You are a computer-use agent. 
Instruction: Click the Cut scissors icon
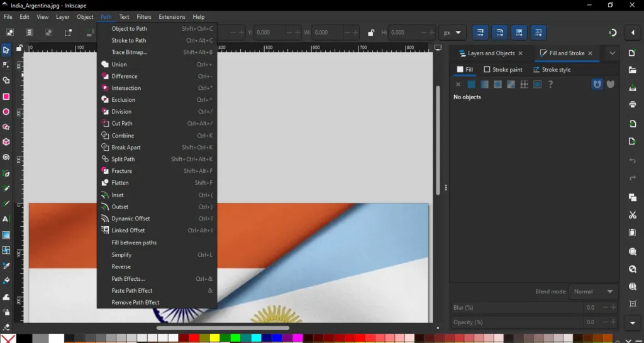click(633, 215)
